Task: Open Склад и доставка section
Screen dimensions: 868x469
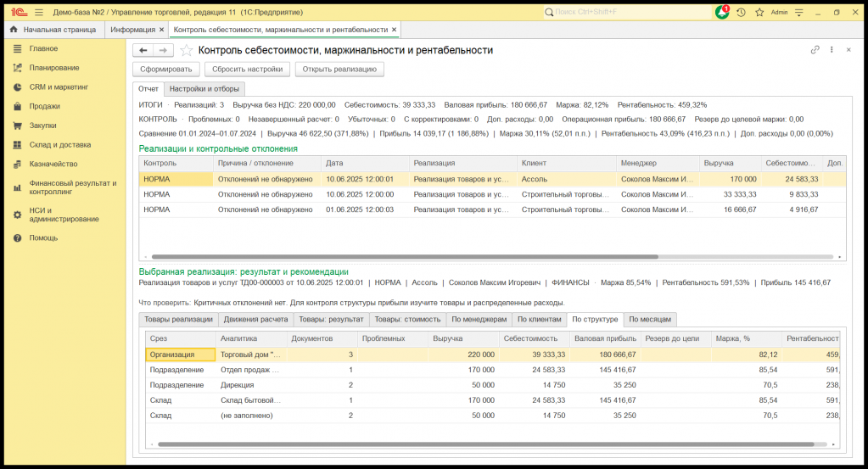Action: click(59, 145)
